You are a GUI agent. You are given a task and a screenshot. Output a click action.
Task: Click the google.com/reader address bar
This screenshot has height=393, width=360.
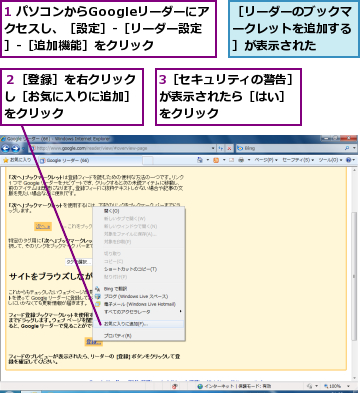(122, 148)
